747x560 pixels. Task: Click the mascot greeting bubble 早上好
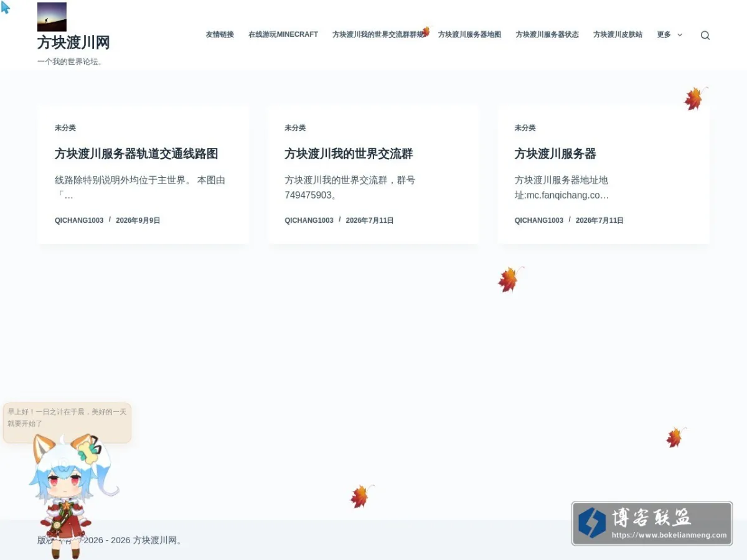click(67, 422)
